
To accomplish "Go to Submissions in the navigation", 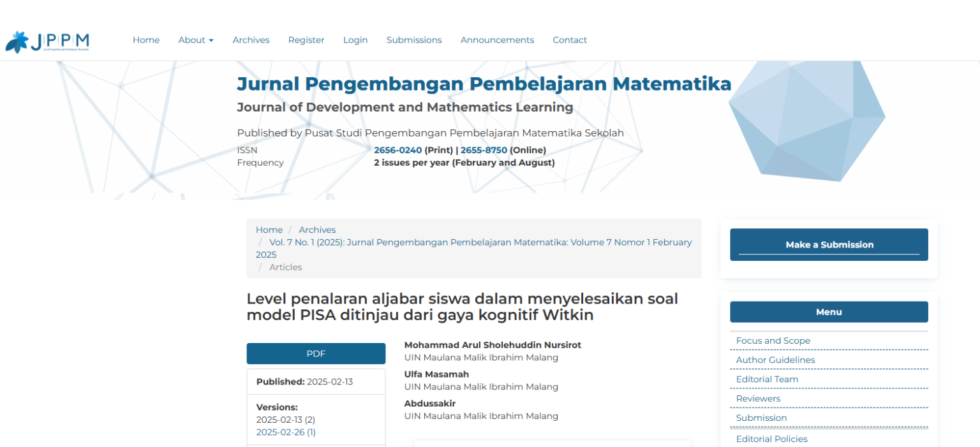I will point(414,40).
